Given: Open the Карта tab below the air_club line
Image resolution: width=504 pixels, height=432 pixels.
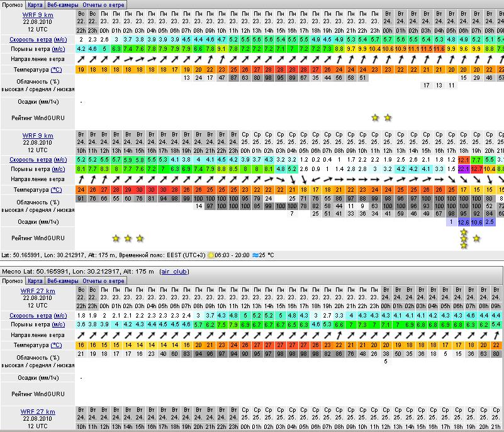Looking at the screenshot, I should click(35, 280).
